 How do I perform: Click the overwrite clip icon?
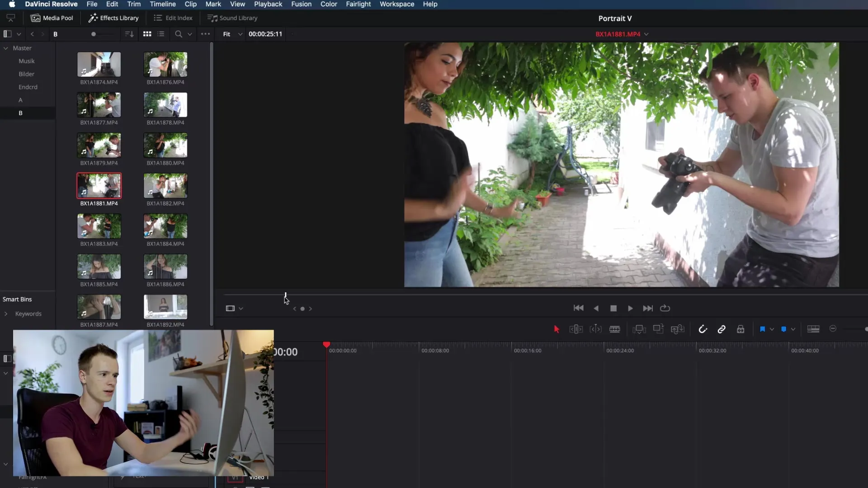pyautogui.click(x=658, y=329)
